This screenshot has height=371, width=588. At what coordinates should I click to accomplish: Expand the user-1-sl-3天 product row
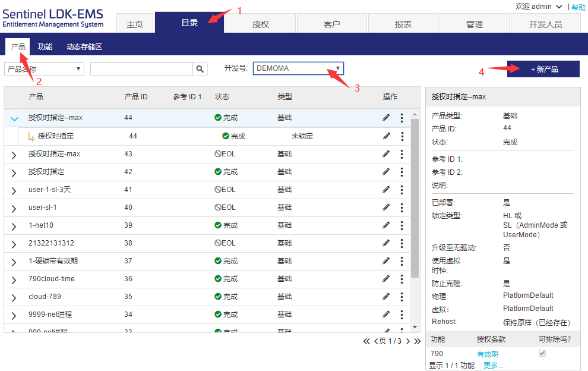(x=15, y=190)
